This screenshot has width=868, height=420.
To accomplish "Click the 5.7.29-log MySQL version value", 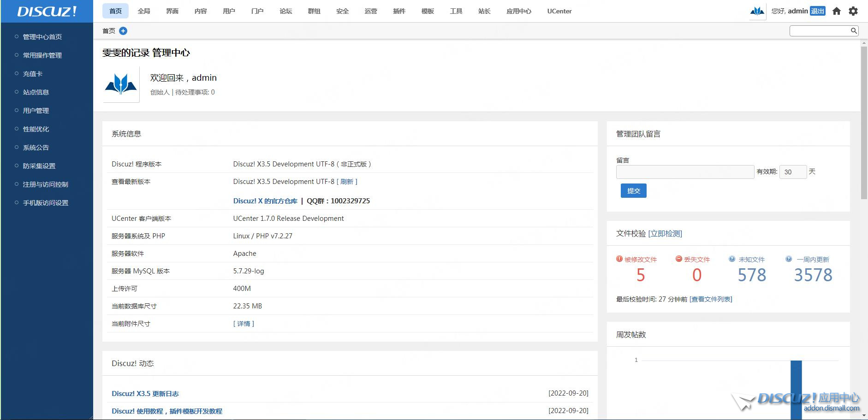I will coord(249,271).
